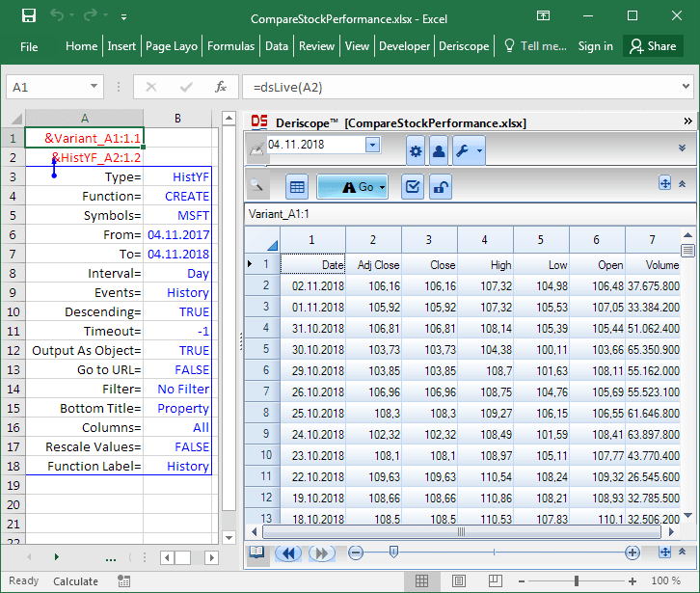Open the date dropdown in Deriscope panel

[x=372, y=145]
